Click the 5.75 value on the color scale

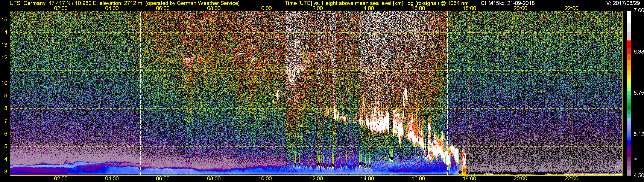click(x=639, y=93)
